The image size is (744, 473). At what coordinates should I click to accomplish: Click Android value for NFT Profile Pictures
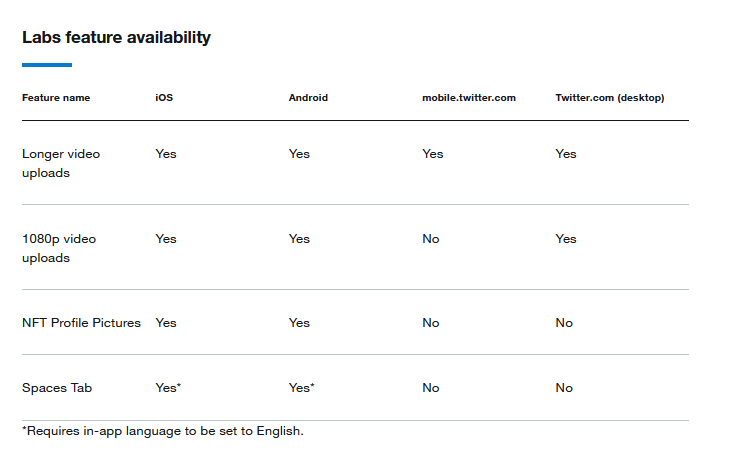(299, 323)
